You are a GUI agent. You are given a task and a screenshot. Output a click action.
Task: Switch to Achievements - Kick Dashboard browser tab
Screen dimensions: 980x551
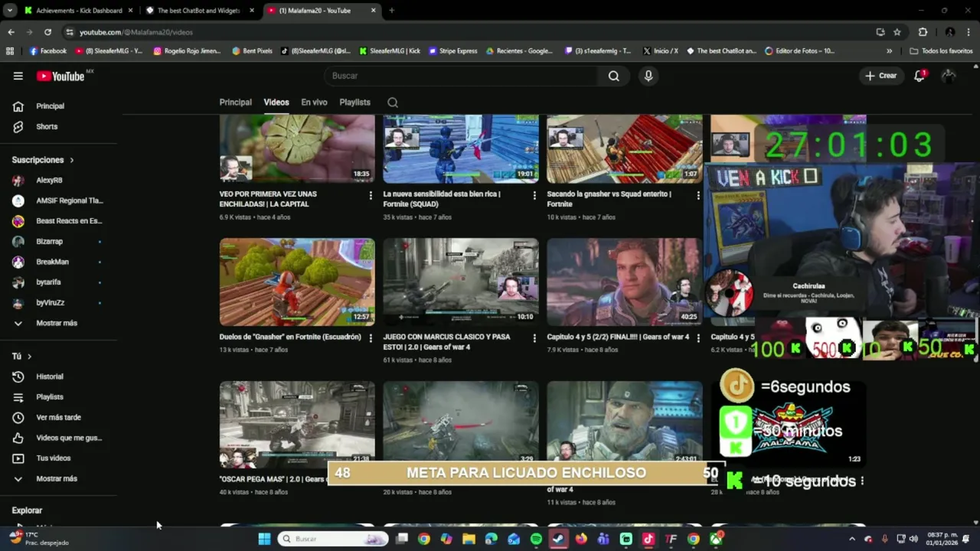(79, 11)
